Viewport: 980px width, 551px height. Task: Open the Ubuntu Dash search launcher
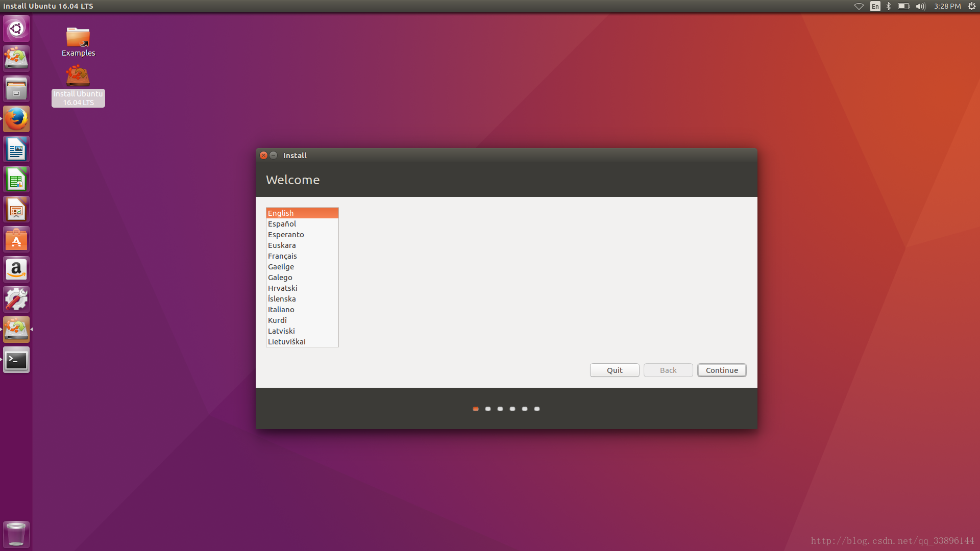[x=16, y=29]
